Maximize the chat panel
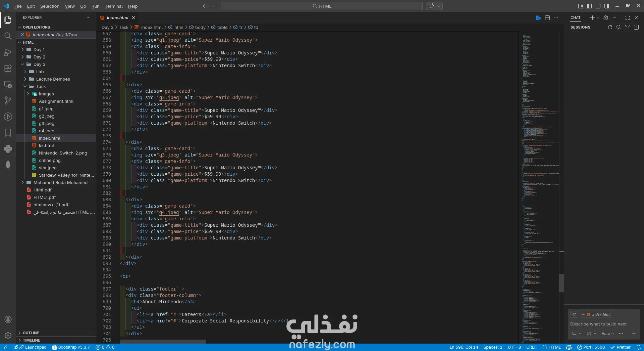The width and height of the screenshot is (644, 351). tap(628, 18)
